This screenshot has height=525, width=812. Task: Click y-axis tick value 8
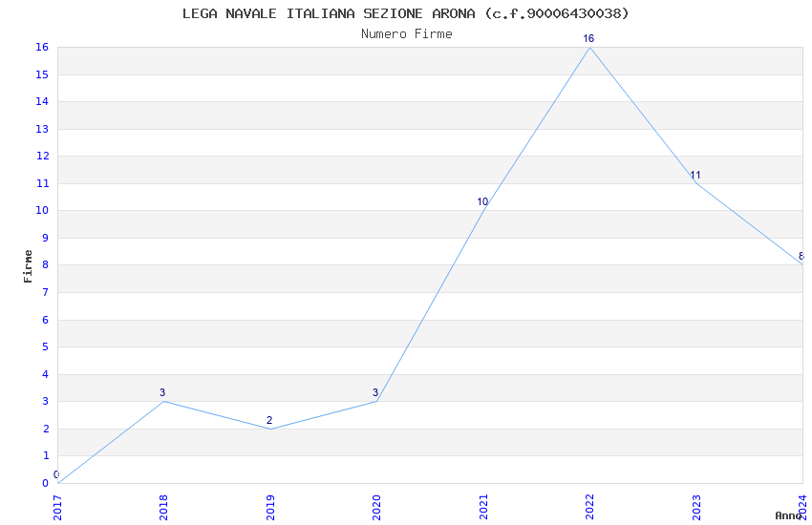46,265
